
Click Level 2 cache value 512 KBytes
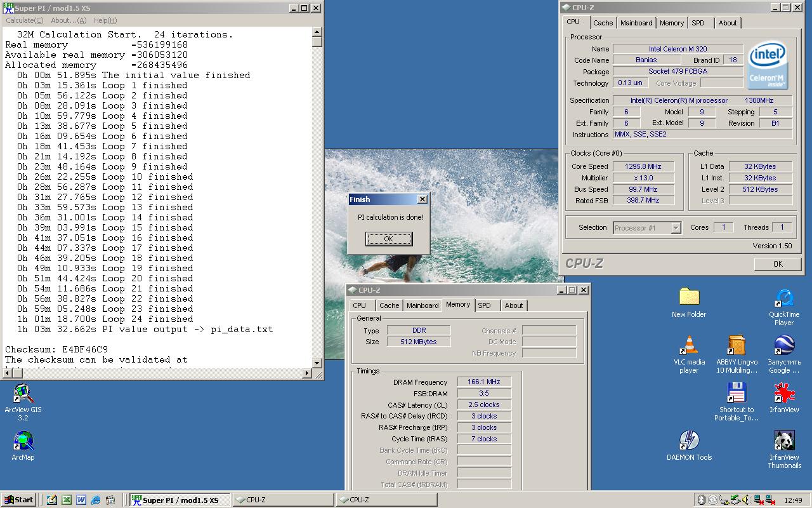(x=760, y=189)
